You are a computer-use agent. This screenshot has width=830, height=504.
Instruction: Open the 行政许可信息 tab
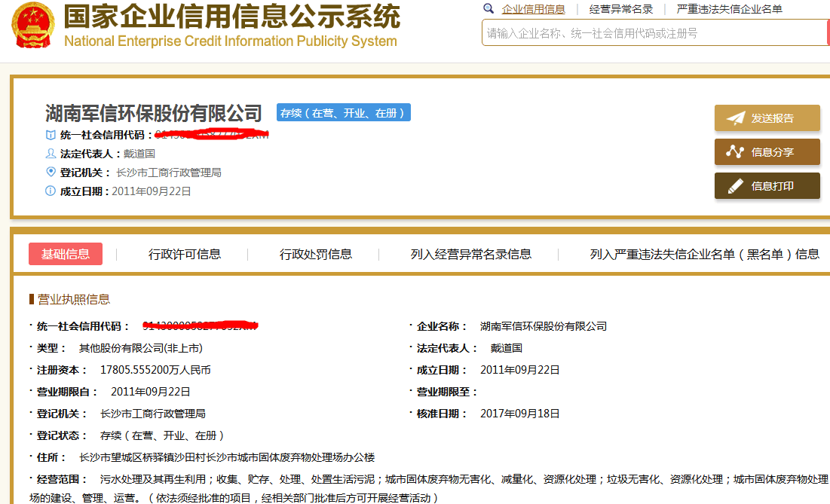coord(184,255)
